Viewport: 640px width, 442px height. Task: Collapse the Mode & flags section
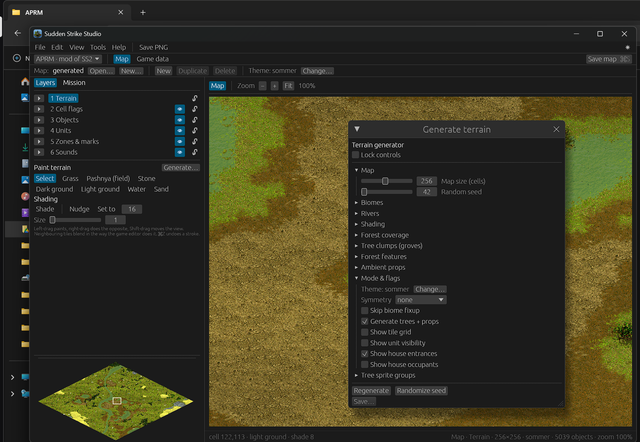(x=356, y=278)
